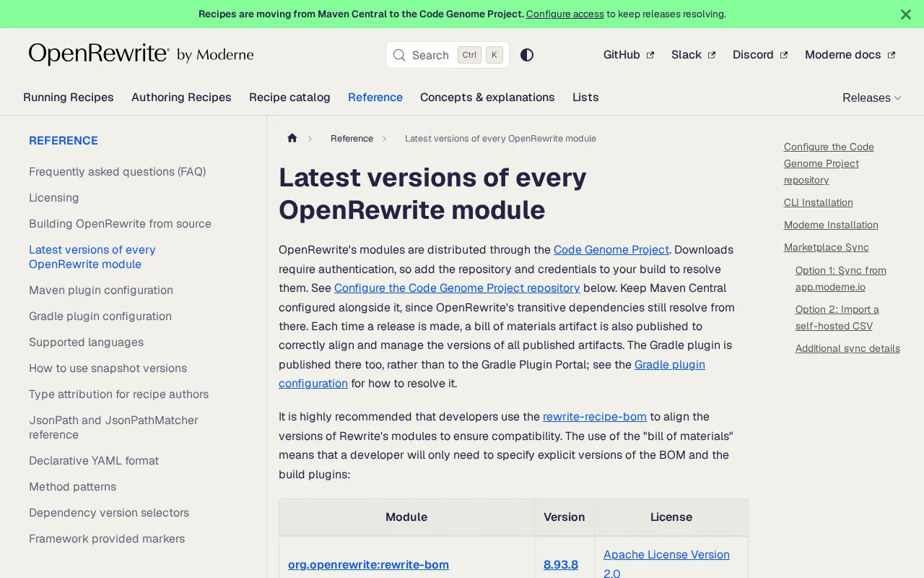924x578 pixels.
Task: Open Gradle plugin configuration in the sidebar
Action: [100, 316]
